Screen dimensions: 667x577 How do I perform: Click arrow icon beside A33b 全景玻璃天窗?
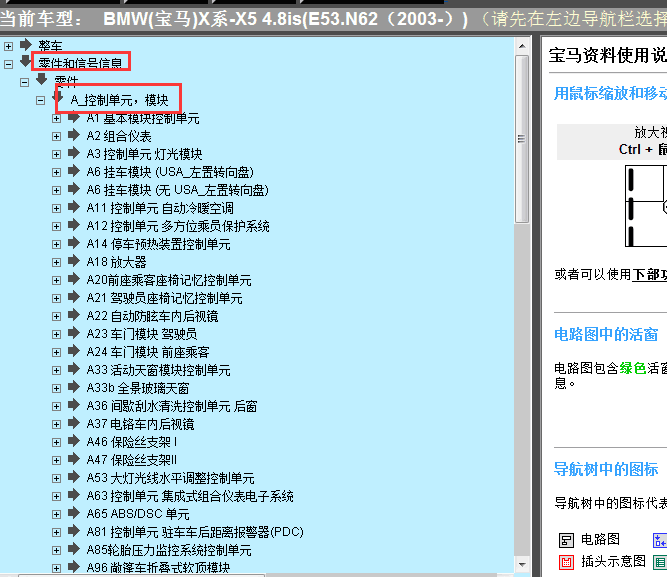(74, 387)
